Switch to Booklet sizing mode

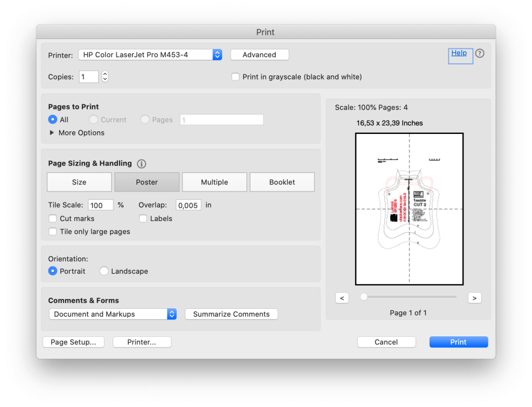(x=282, y=182)
